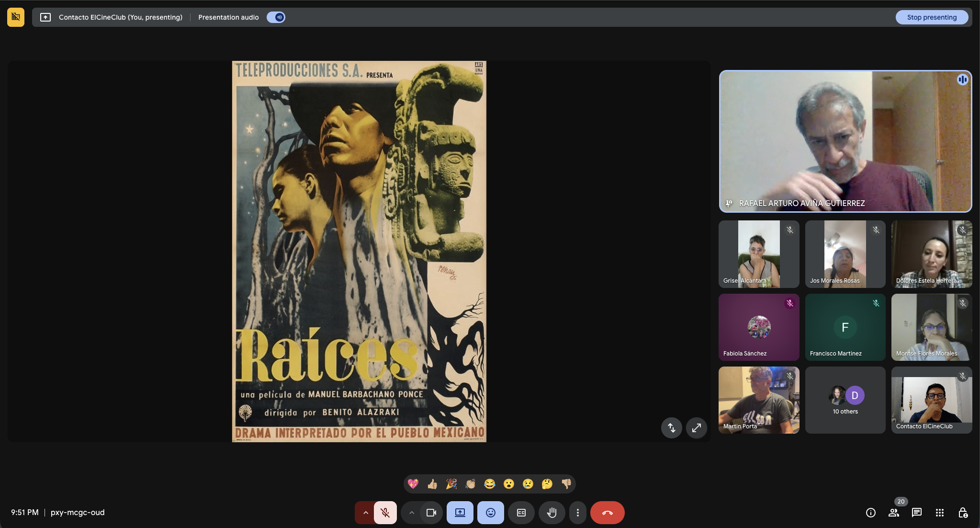
Task: Turn on closed captions
Action: 521,513
